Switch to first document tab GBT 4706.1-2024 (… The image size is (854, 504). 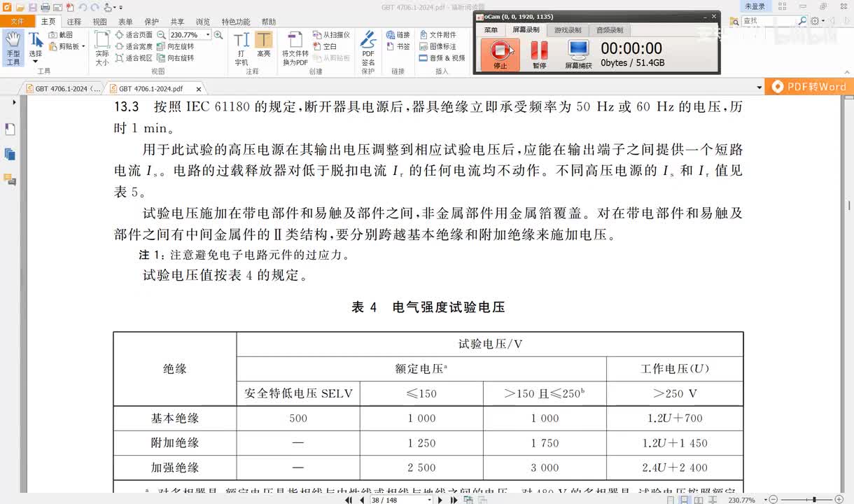(63, 89)
